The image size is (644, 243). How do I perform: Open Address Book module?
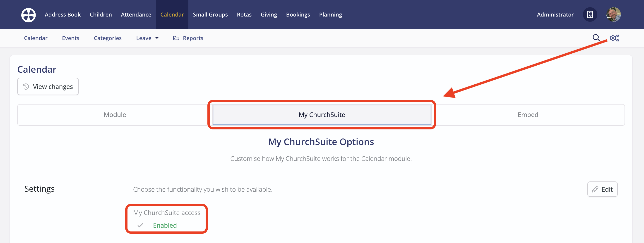[x=62, y=14]
